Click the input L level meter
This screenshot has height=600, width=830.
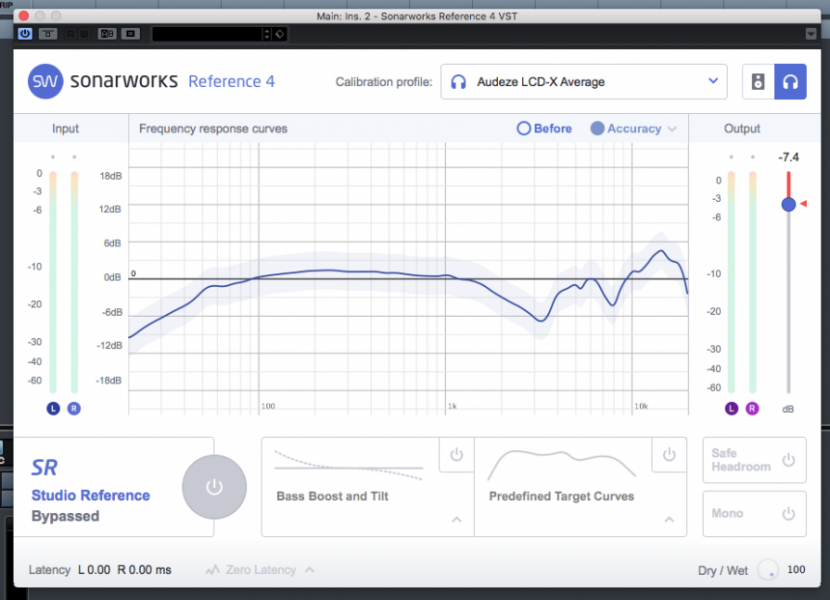53,282
